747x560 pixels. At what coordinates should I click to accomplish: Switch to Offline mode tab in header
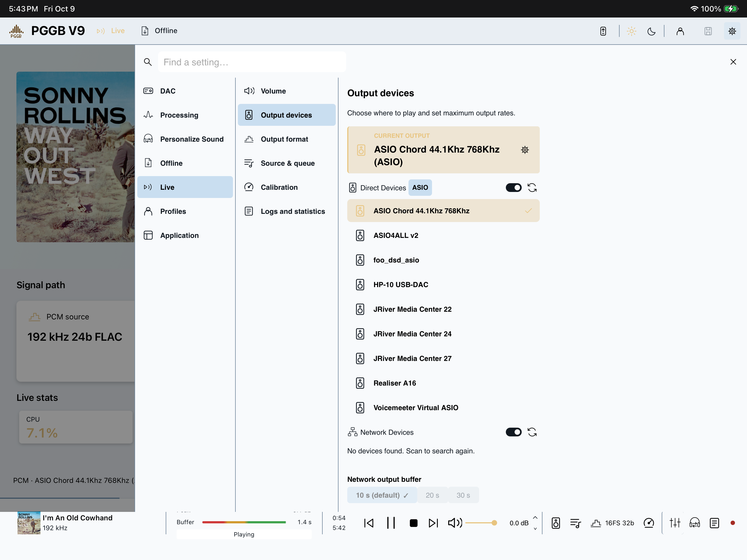[x=159, y=31]
